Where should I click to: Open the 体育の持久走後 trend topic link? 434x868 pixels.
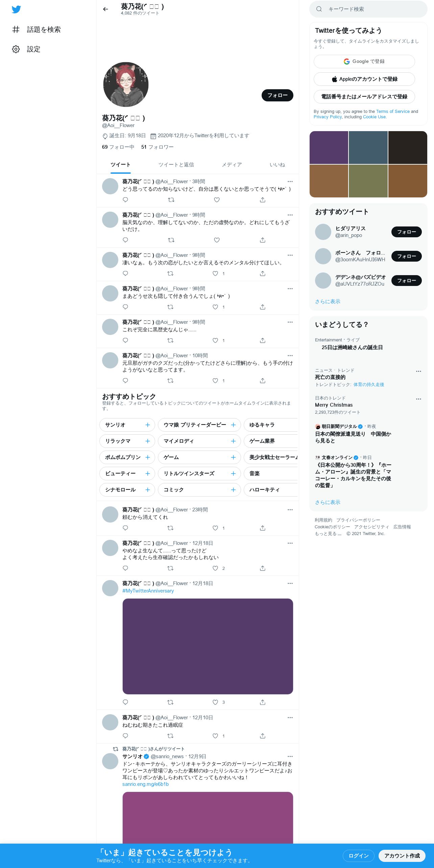(369, 385)
